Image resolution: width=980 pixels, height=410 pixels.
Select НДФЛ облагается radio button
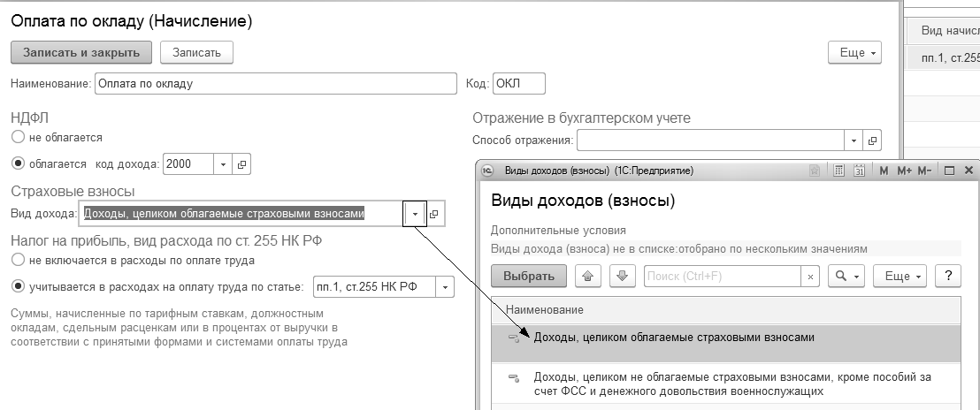click(18, 163)
